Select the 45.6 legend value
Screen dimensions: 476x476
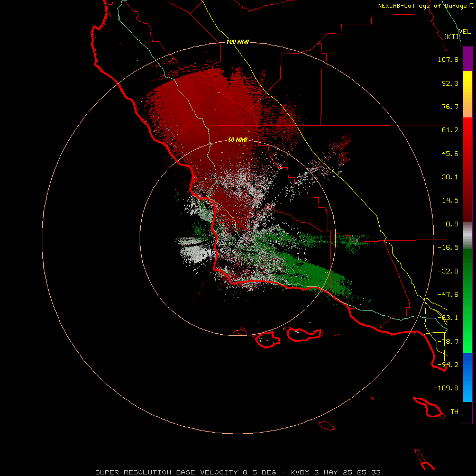[450, 153]
